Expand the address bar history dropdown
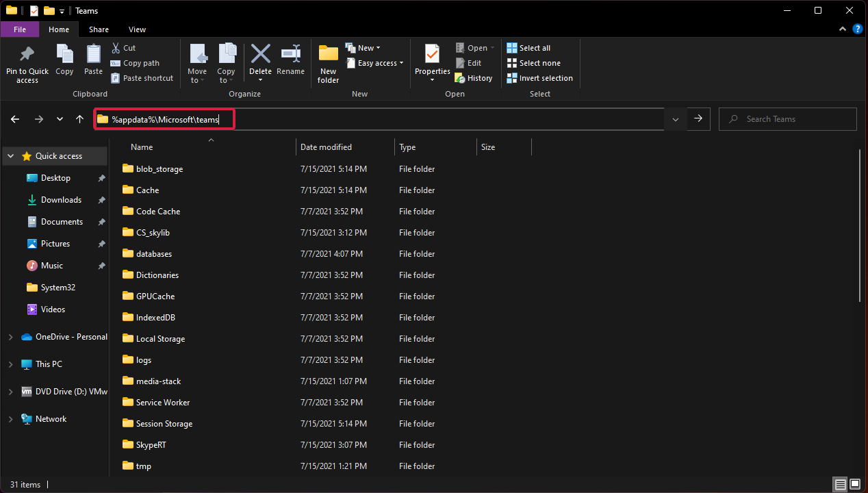The width and height of the screenshot is (868, 493). coord(676,119)
